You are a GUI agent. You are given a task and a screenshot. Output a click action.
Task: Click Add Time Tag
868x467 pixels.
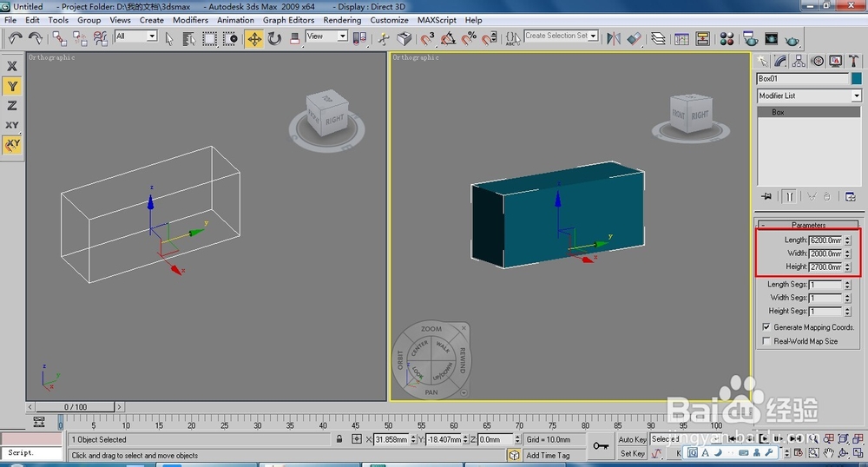tap(548, 456)
